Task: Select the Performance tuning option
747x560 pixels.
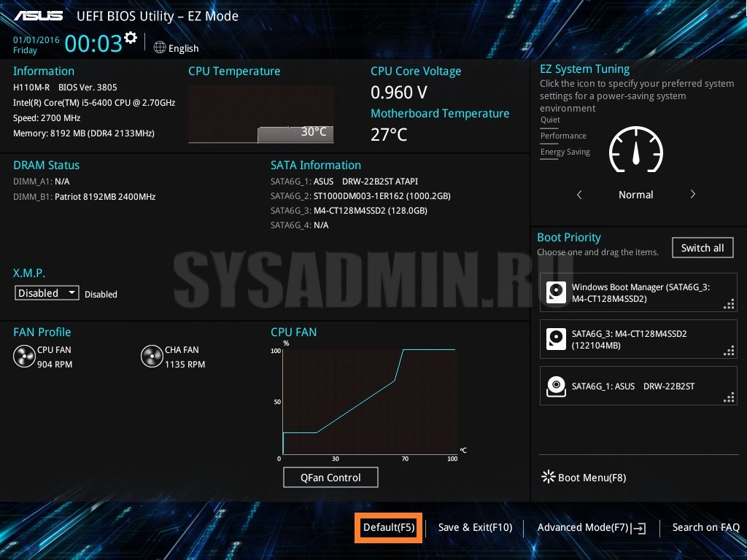Action: coord(562,136)
